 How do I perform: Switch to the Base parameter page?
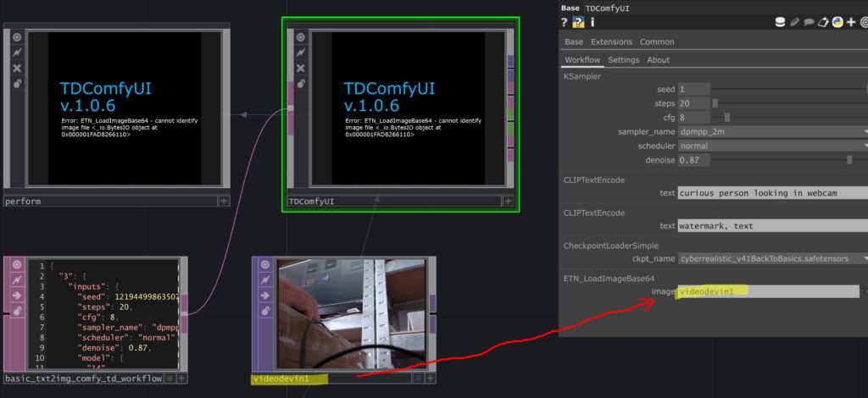pos(574,42)
